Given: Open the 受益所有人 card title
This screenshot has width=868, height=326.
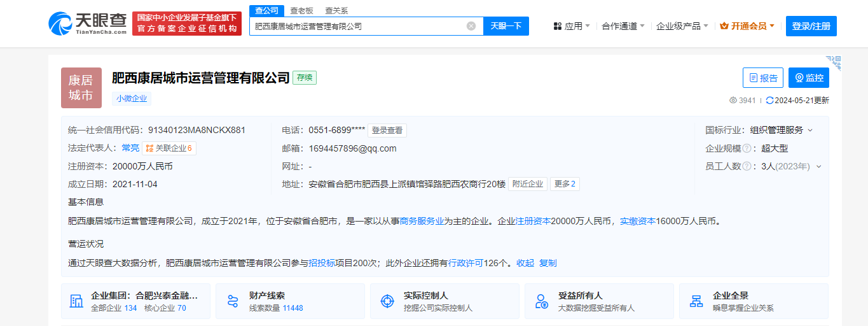Looking at the screenshot, I should tap(581, 295).
